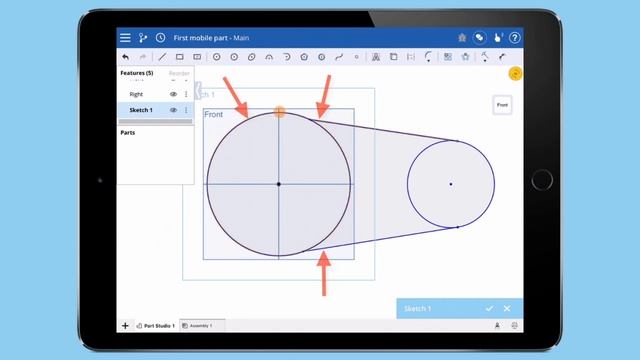Accept Sketch 1 with the checkmark

tap(489, 309)
